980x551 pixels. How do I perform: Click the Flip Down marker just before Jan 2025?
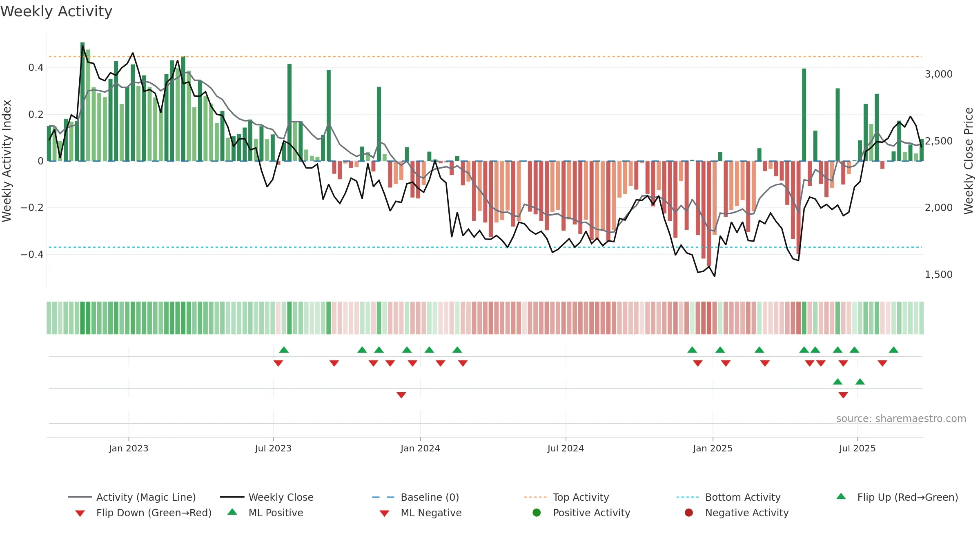(698, 363)
